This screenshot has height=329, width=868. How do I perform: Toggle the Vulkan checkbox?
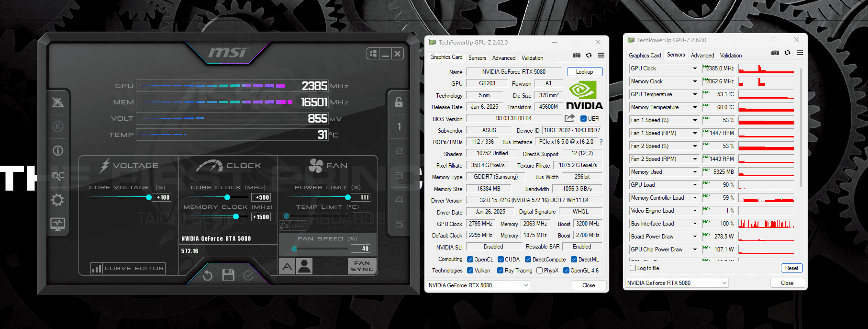pyautogui.click(x=470, y=271)
